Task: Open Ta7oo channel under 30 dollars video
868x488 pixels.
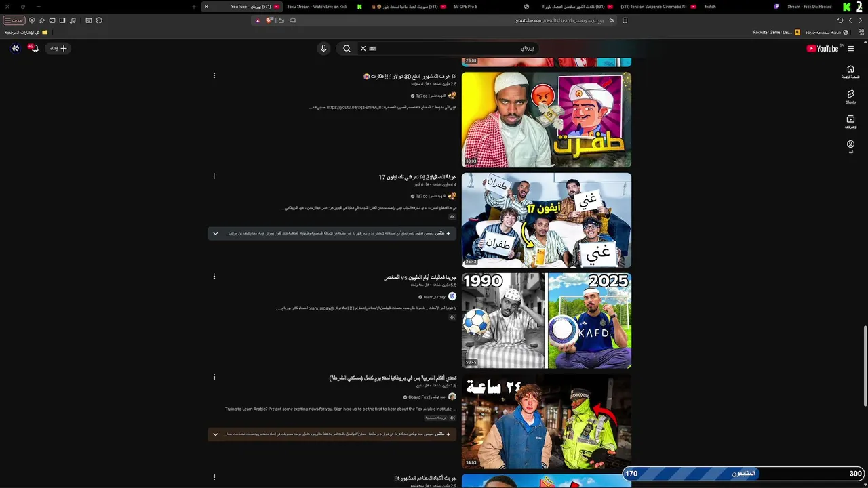Action: (x=431, y=96)
